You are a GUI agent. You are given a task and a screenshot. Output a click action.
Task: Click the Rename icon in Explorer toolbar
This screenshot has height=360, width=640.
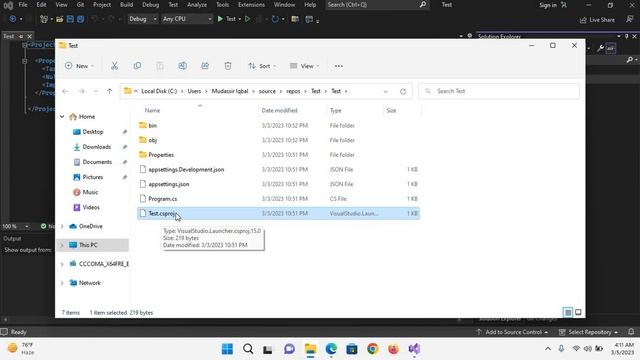pos(182,66)
